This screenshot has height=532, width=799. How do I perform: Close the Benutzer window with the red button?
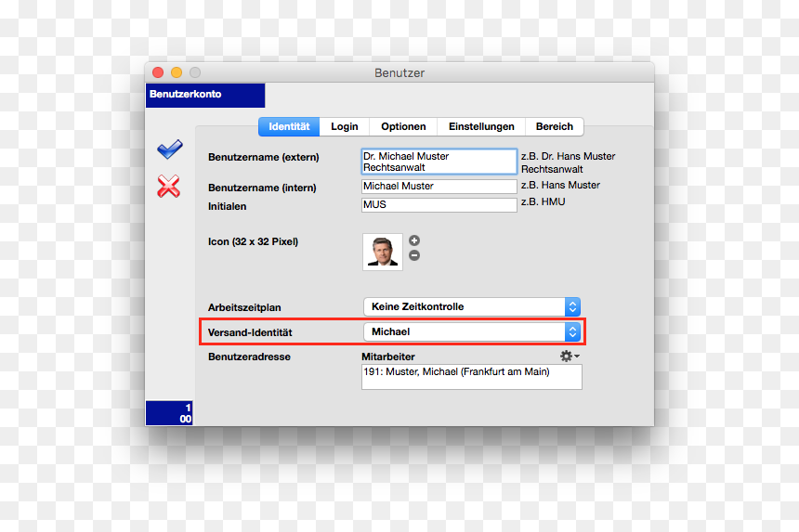pos(158,72)
